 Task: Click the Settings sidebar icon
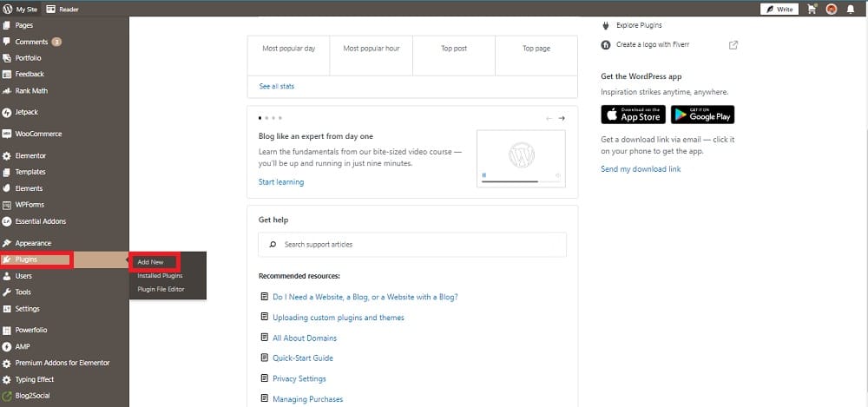pyautogui.click(x=7, y=309)
